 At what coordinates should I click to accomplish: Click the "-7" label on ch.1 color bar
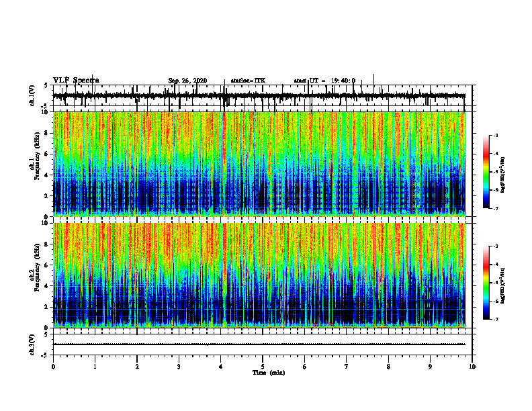pyautogui.click(x=496, y=209)
